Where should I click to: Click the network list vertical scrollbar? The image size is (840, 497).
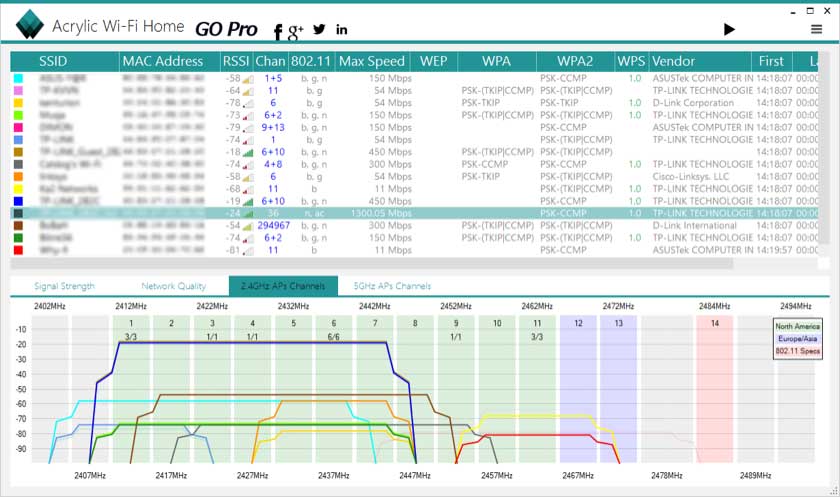click(823, 150)
